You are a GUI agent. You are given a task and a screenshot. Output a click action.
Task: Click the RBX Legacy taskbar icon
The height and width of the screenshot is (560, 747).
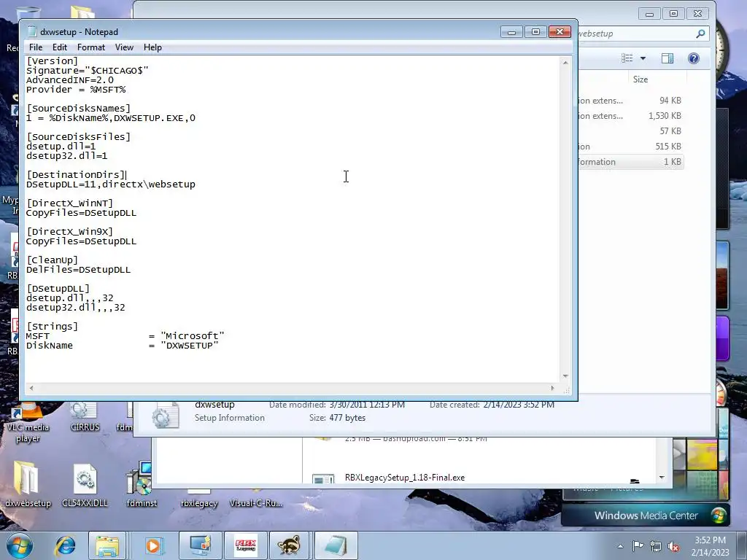[x=245, y=545]
